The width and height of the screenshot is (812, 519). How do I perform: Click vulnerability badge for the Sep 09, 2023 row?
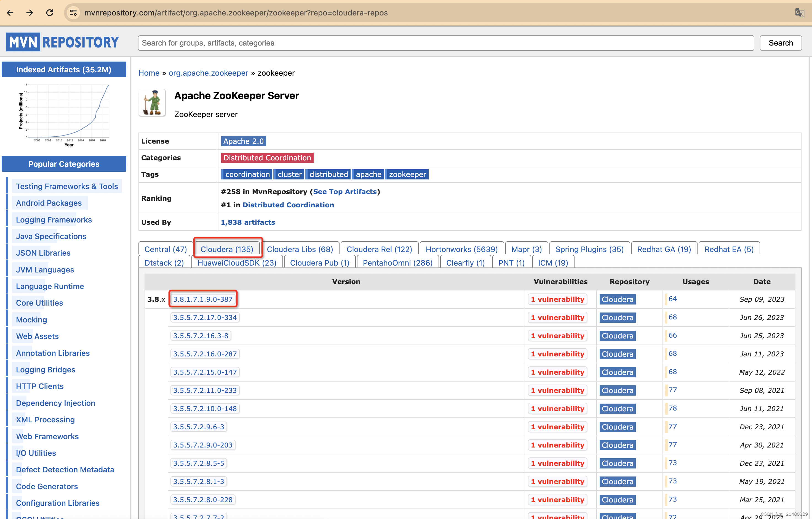[557, 299]
